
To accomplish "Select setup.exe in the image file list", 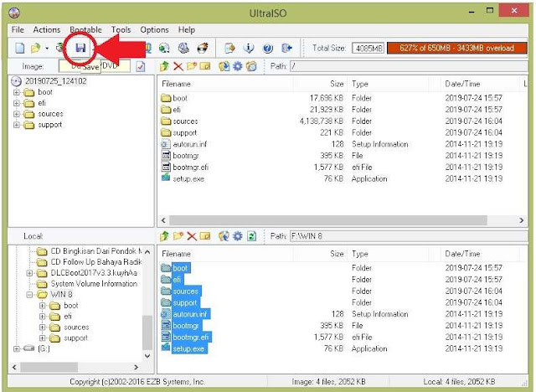I will (188, 178).
